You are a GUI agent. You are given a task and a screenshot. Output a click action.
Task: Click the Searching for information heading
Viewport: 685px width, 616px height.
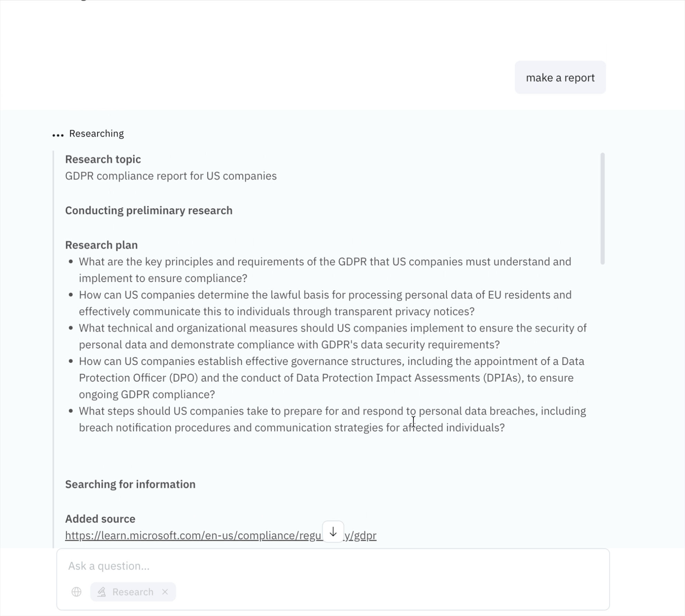130,484
